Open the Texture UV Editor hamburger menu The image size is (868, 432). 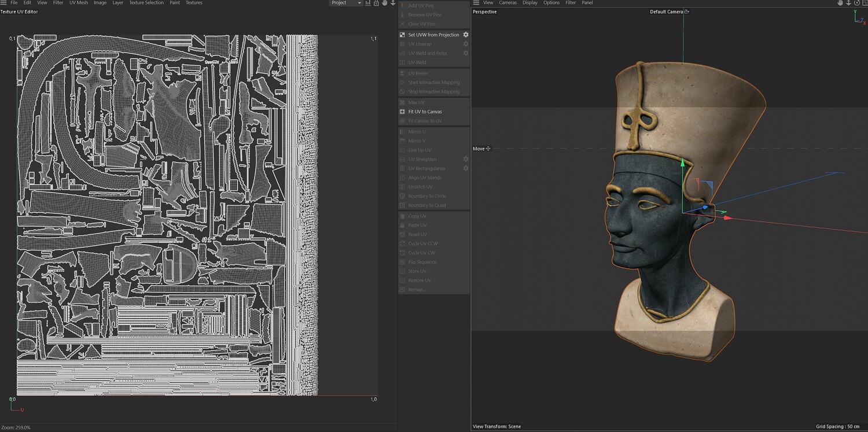click(4, 3)
